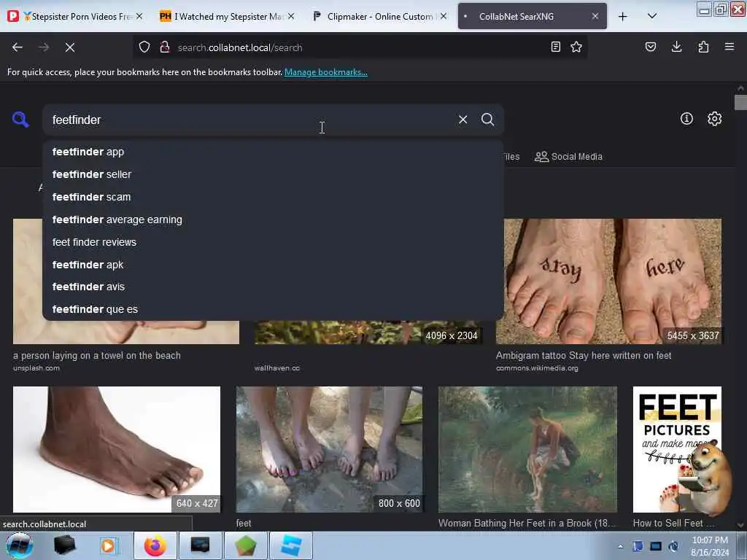The height and width of the screenshot is (560, 747).
Task: Choose suggestion "feetfinder que es"
Action: [273, 309]
